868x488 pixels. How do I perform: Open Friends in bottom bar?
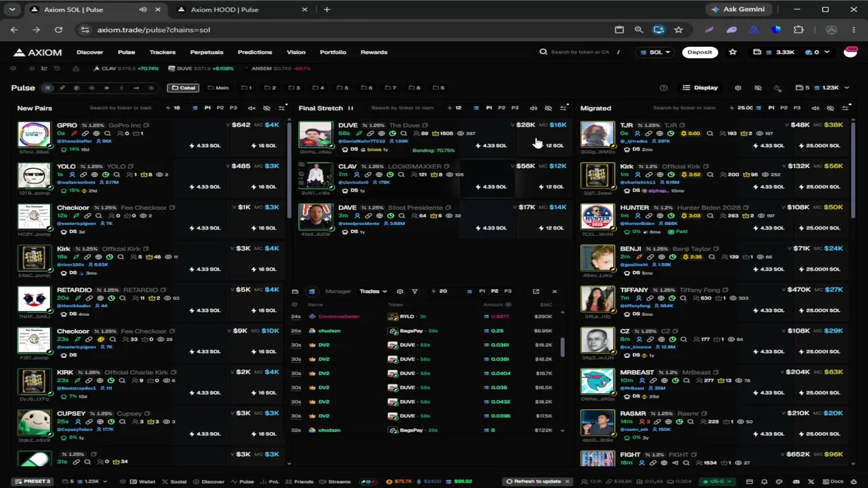coord(300,482)
